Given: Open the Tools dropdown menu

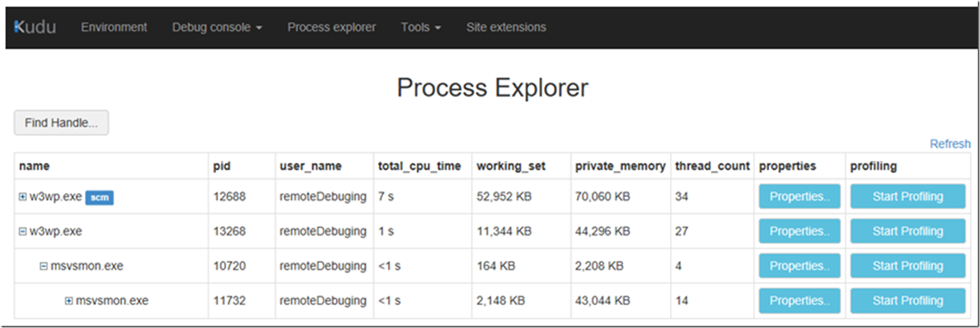Looking at the screenshot, I should [x=421, y=27].
